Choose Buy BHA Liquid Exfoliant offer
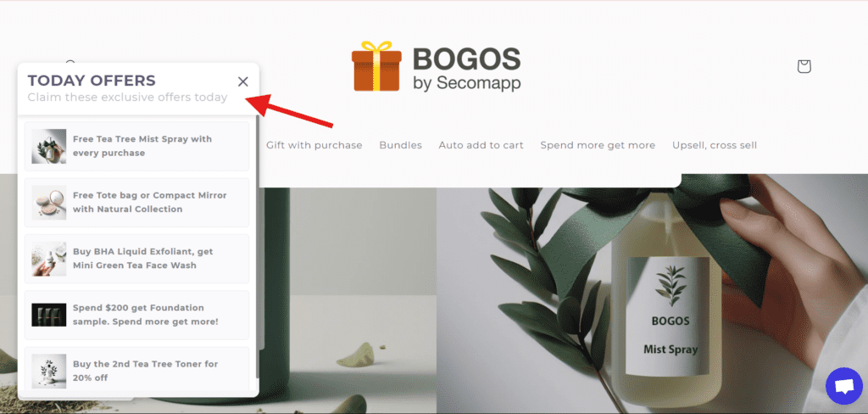Screen dimensions: 868x414 [x=136, y=259]
